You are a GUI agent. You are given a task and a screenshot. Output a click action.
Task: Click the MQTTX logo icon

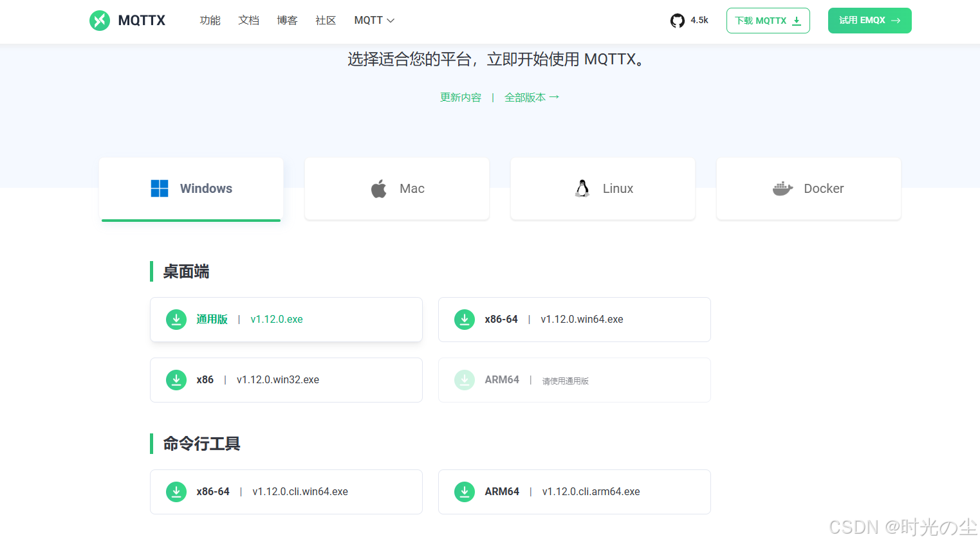[x=100, y=20]
